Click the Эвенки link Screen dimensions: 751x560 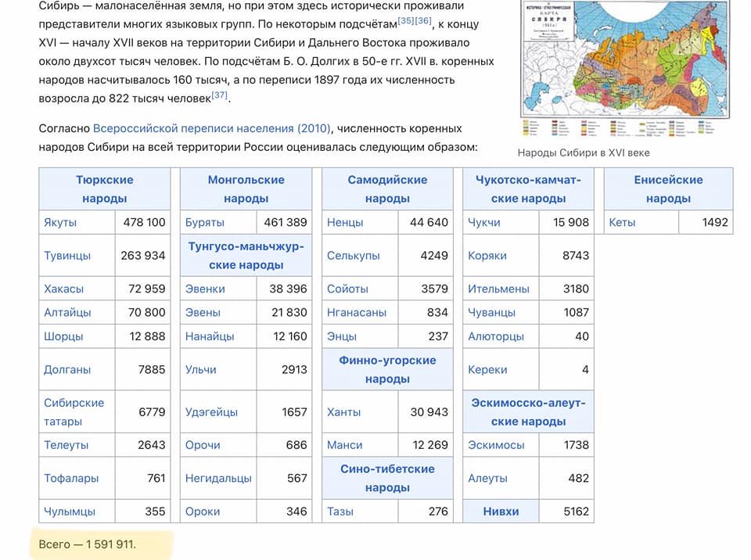pyautogui.click(x=205, y=289)
